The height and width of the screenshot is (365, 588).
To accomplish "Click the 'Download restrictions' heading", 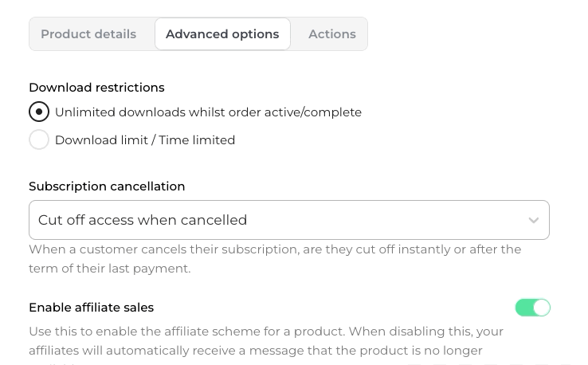I will click(x=96, y=88).
